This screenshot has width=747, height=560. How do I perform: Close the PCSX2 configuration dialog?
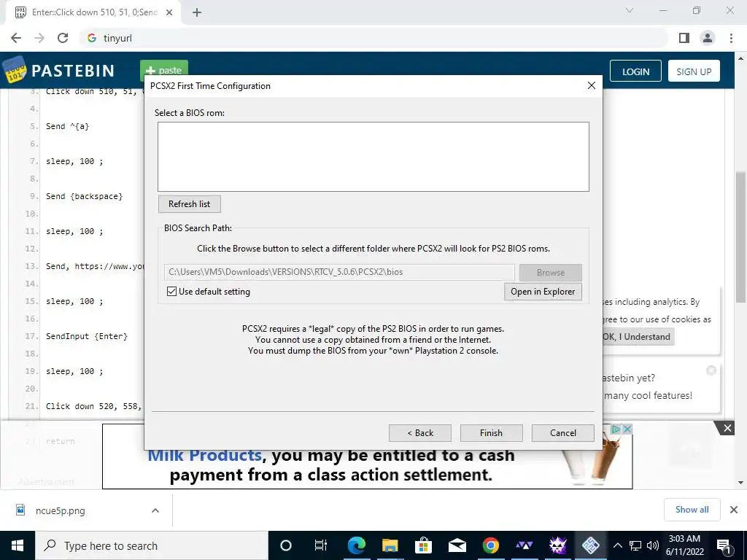point(591,86)
